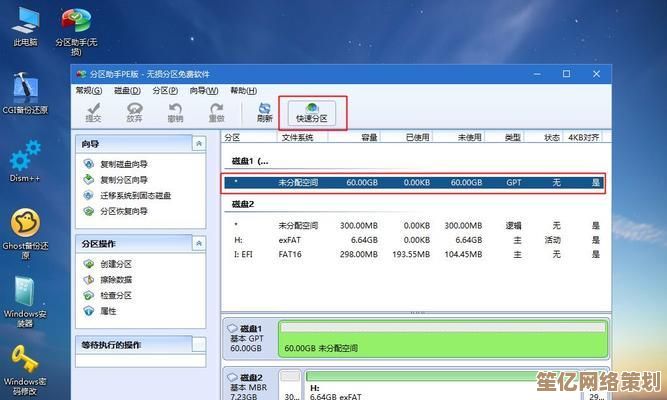Image resolution: width=667 pixels, height=400 pixels.
Task: Click 迁移系统到固态磁盘 link
Action: pos(135,195)
